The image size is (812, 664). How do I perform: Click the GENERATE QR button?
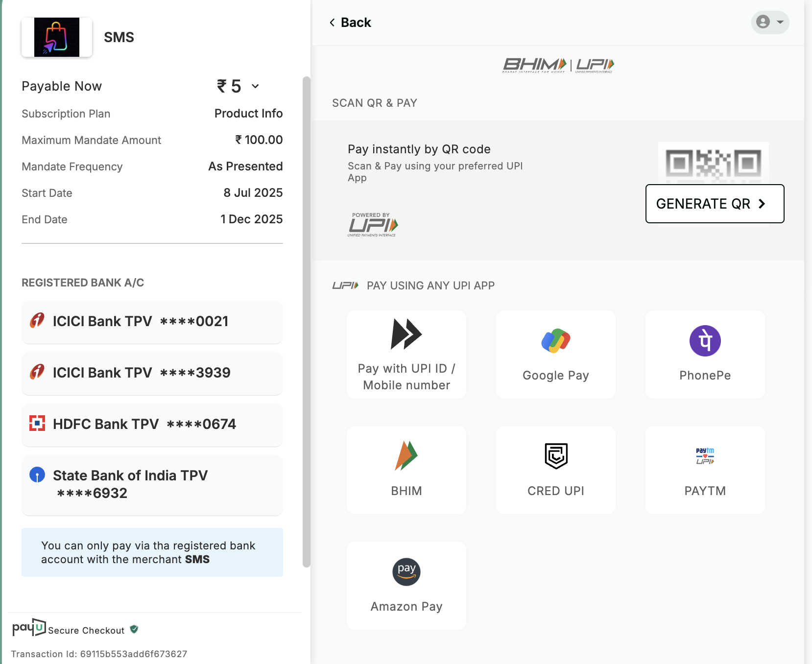(x=715, y=204)
